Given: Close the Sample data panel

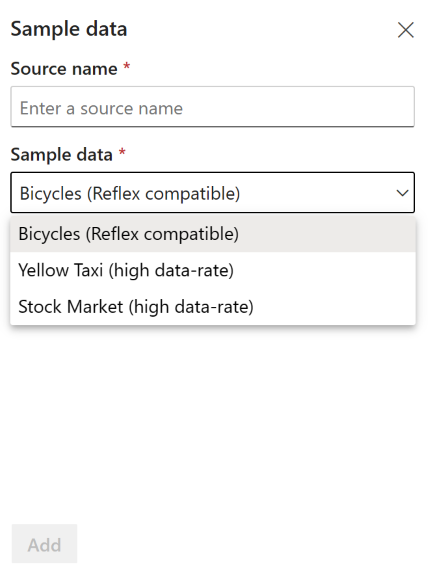Looking at the screenshot, I should [x=405, y=30].
